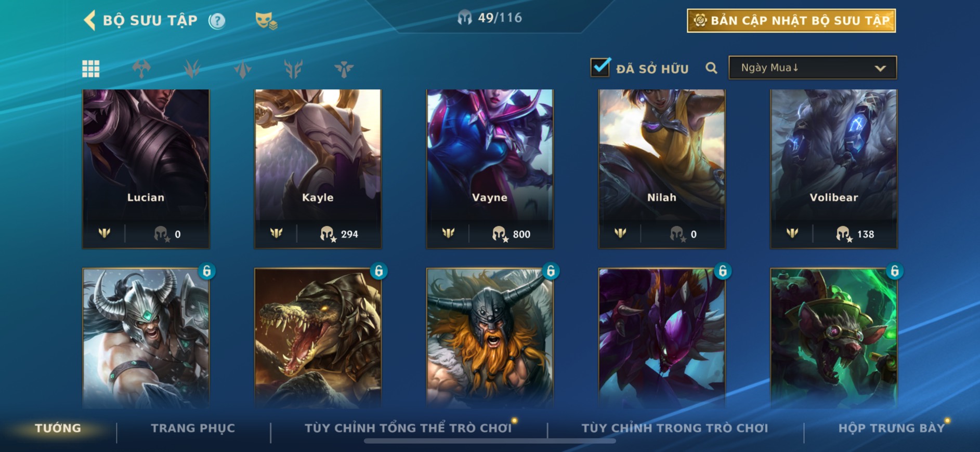Open the Volibear champion card
Screen dimensions: 980x452
point(833,168)
